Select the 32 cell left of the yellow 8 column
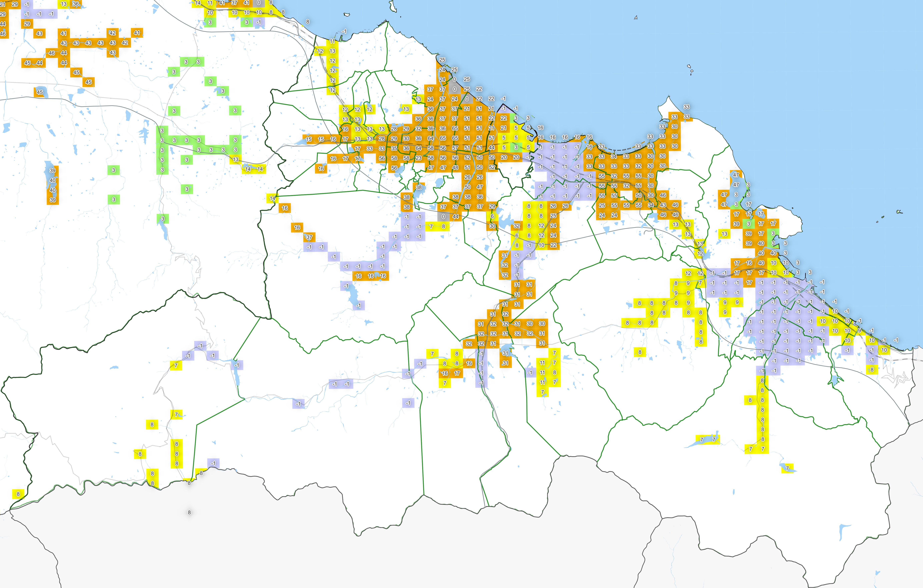Screen dimensions: 923x588 pyautogui.click(x=517, y=226)
